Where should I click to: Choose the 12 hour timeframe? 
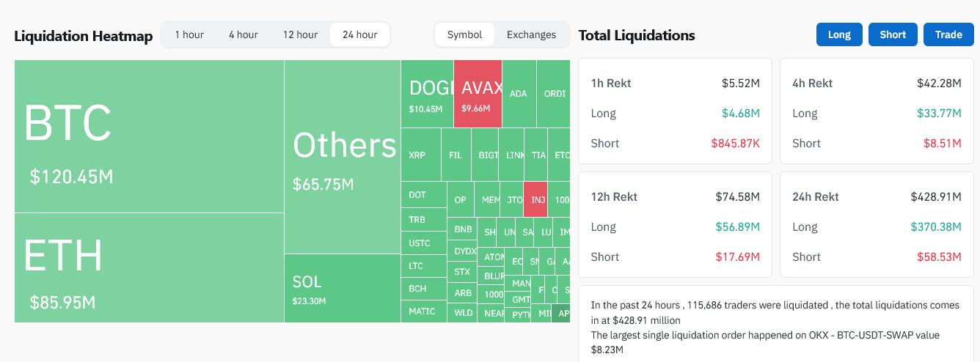click(300, 34)
